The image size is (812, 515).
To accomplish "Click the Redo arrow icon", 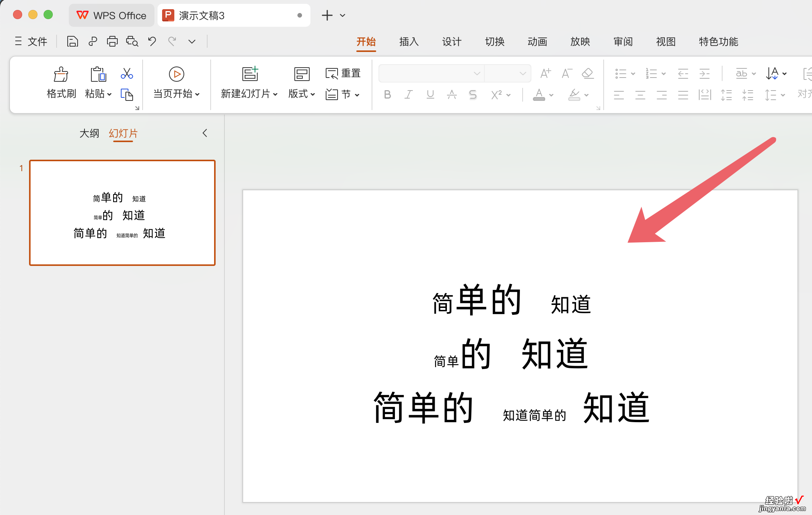I will pyautogui.click(x=172, y=41).
